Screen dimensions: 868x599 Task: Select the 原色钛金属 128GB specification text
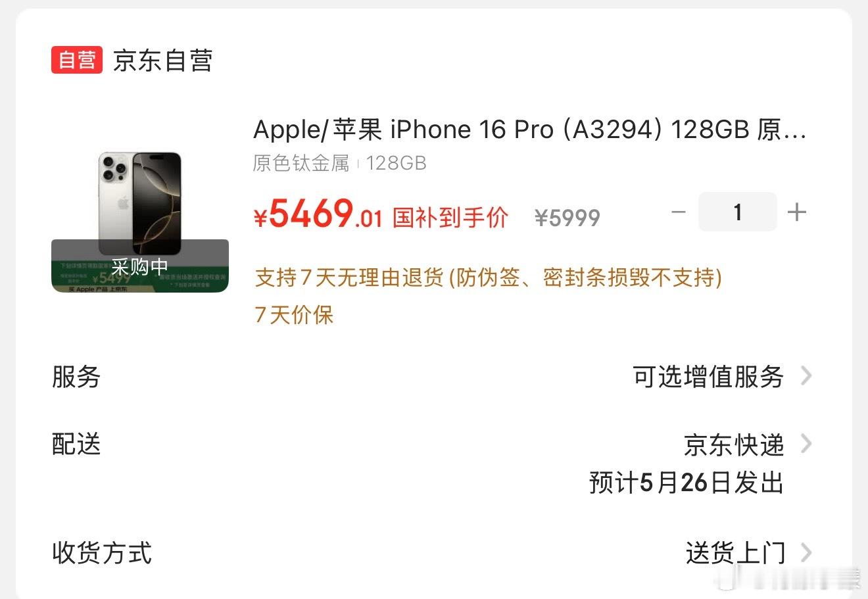coord(340,163)
